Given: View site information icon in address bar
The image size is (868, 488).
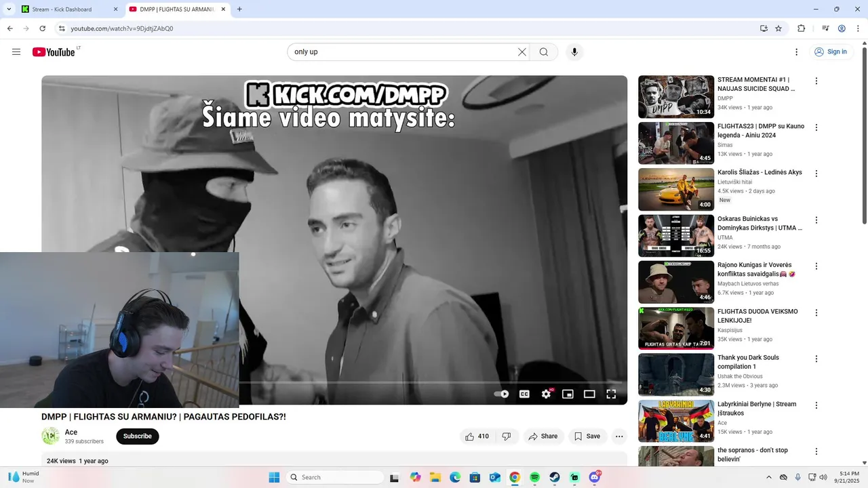Looking at the screenshot, I should coord(62,28).
